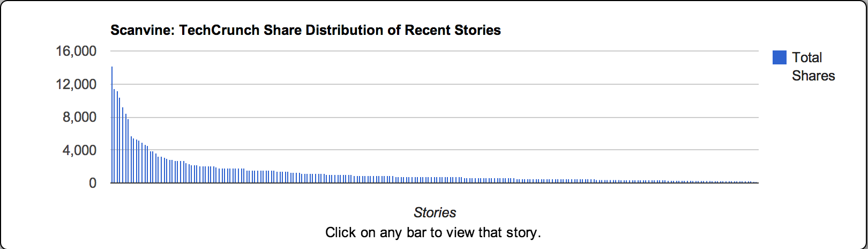
Task: Click the "Click on any bar" caption
Action: tap(433, 232)
